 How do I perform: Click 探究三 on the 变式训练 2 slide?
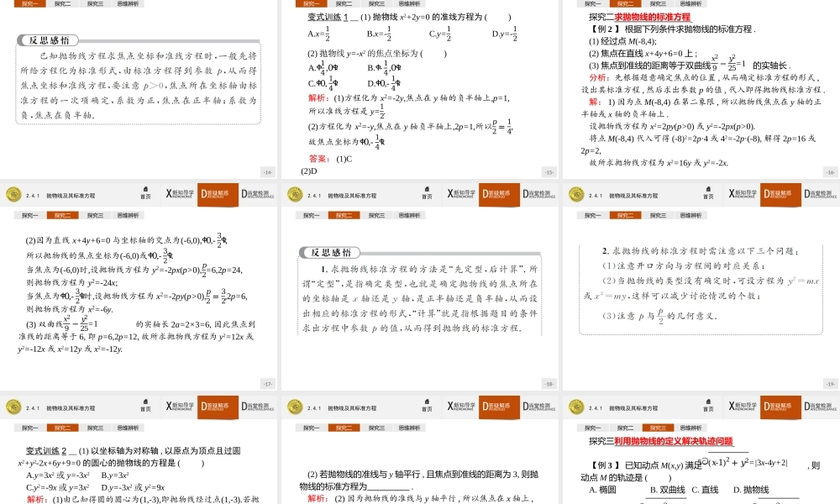click(x=96, y=428)
